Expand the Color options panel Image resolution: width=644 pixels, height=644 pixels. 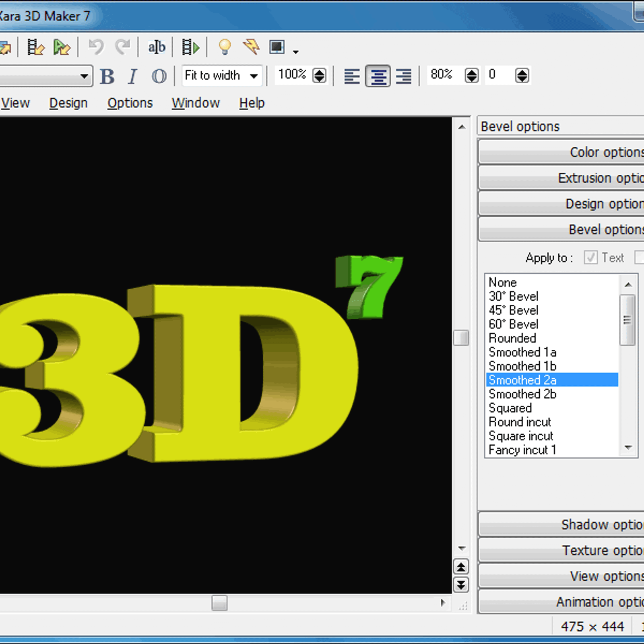[561, 152]
